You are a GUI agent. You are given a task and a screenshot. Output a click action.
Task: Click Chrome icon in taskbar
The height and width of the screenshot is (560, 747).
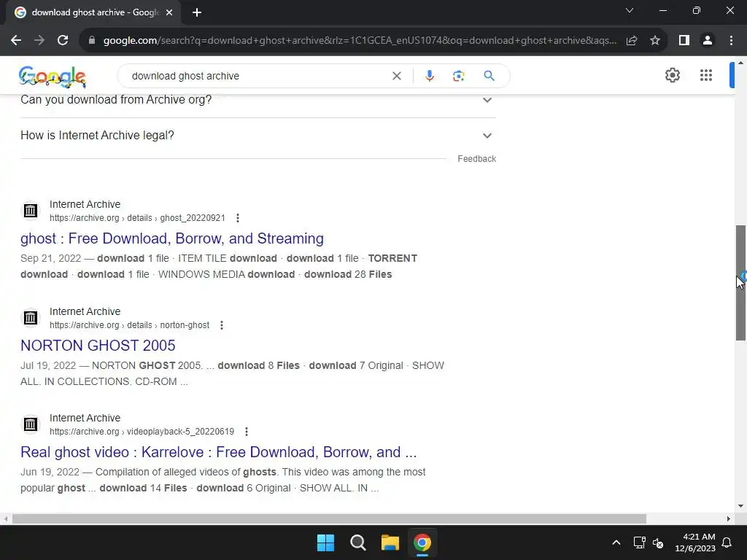click(x=422, y=542)
